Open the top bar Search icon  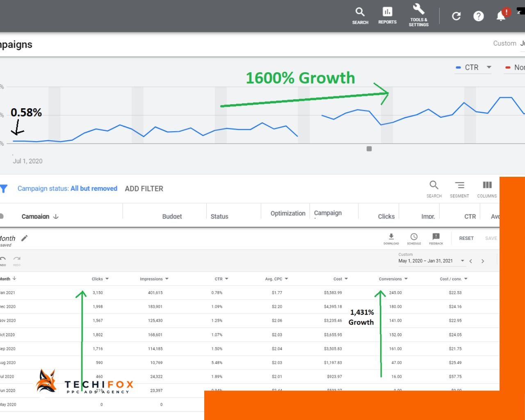360,16
